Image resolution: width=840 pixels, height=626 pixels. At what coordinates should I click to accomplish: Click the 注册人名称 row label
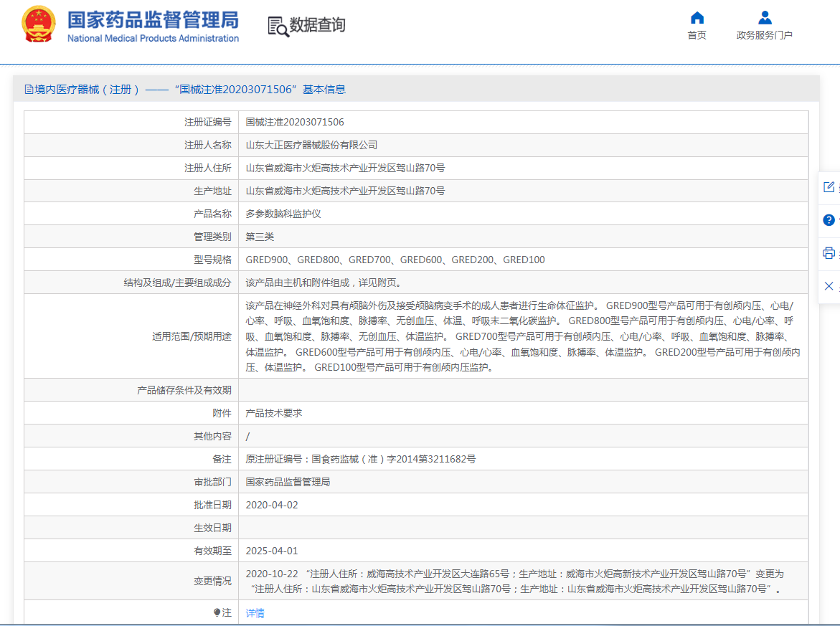tap(208, 145)
